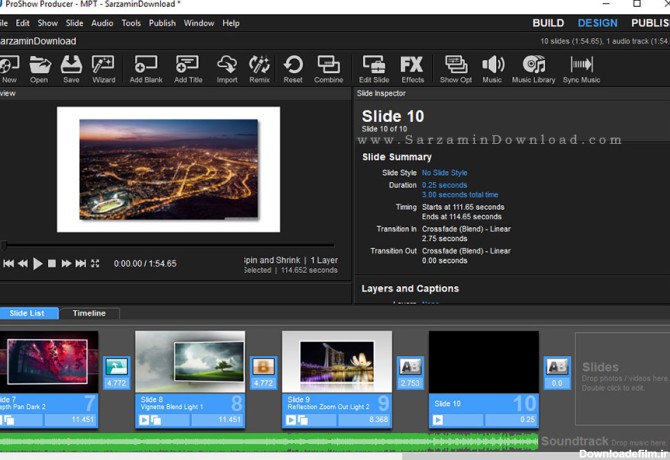Click the No Slide Style link
The width and height of the screenshot is (670, 460).
coord(444,173)
